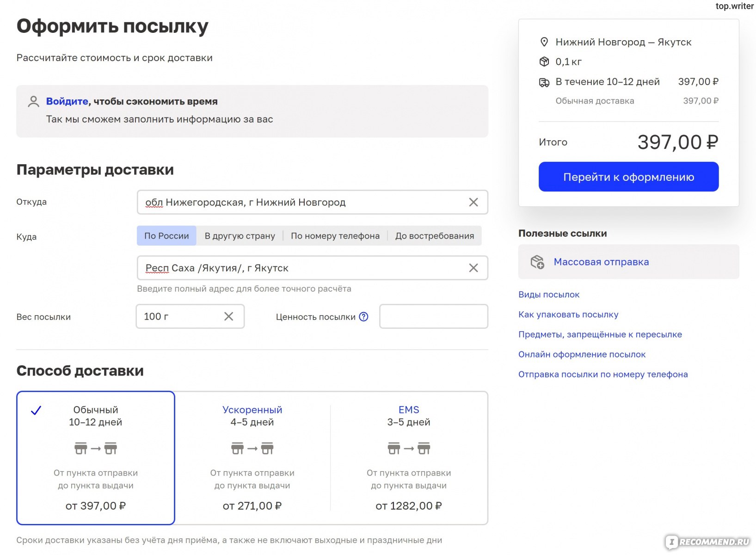Click the Войдите login link
The width and height of the screenshot is (756, 555).
click(67, 101)
